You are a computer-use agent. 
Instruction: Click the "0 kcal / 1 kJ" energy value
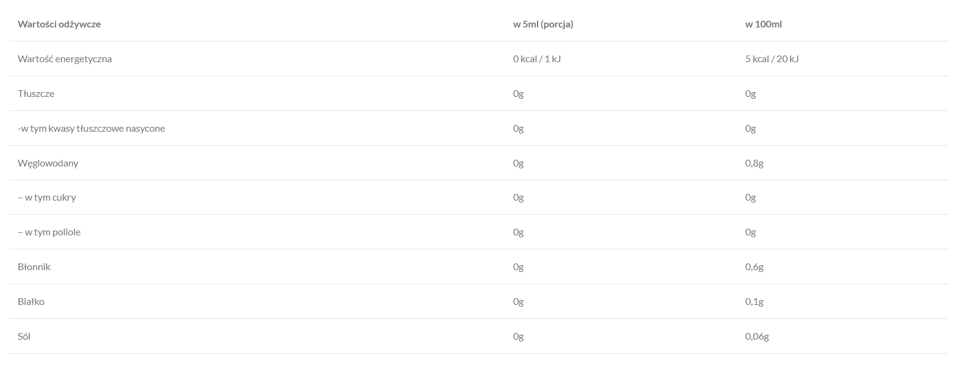click(536, 59)
